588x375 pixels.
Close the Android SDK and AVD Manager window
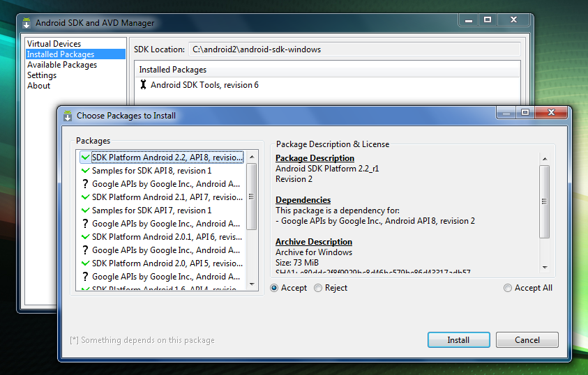(x=514, y=20)
